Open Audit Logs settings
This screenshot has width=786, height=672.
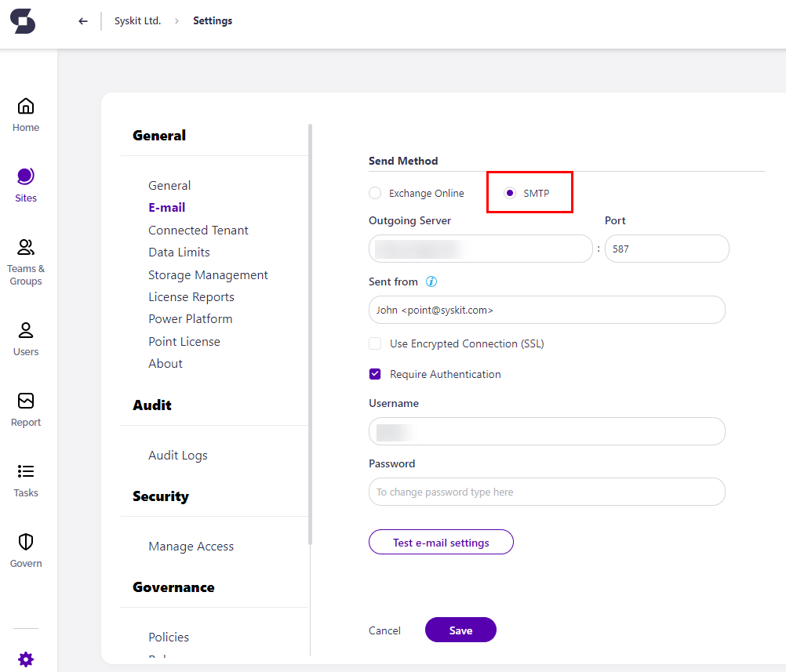tap(177, 455)
